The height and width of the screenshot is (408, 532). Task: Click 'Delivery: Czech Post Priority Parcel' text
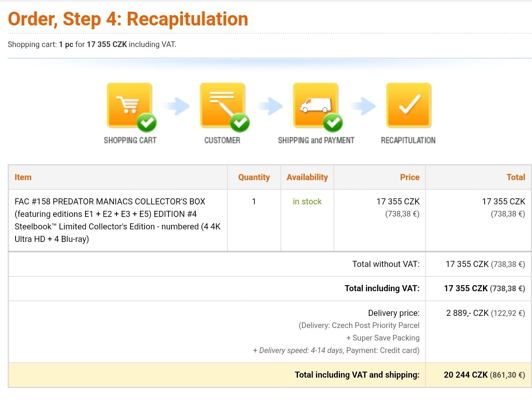[x=359, y=325]
